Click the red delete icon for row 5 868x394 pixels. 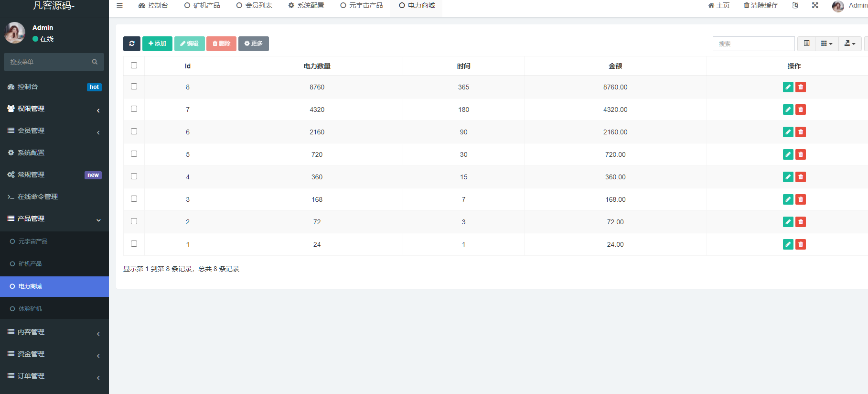click(801, 154)
